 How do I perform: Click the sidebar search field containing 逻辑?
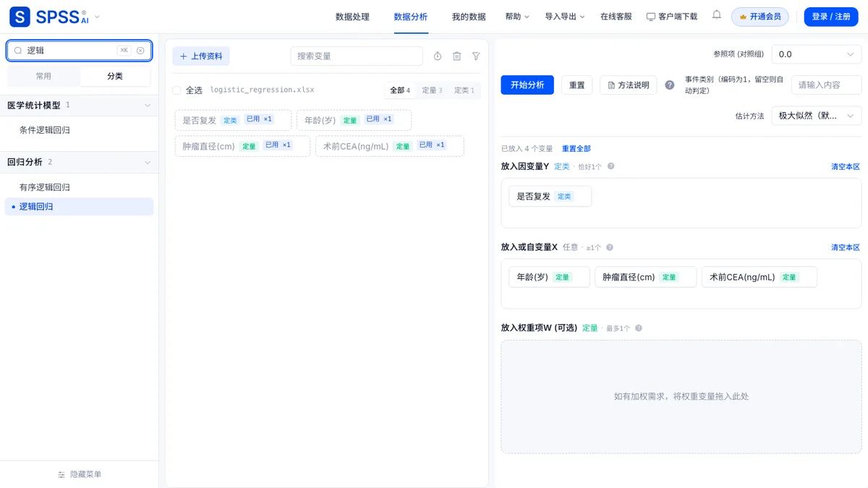click(80, 51)
